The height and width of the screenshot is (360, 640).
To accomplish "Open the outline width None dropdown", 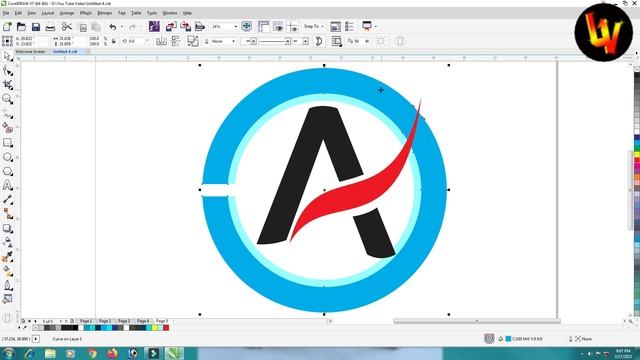I will (x=222, y=41).
